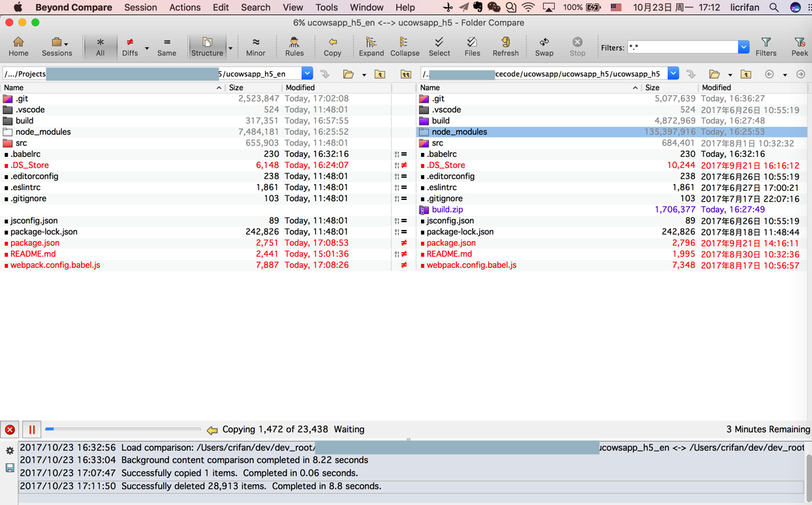Swap the left and right sides
This screenshot has height=505, width=812.
(x=544, y=46)
